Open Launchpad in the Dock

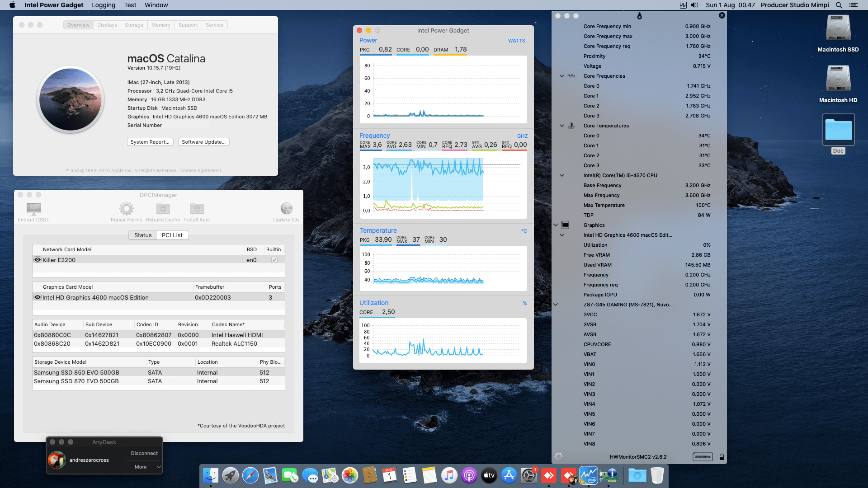coord(231,475)
